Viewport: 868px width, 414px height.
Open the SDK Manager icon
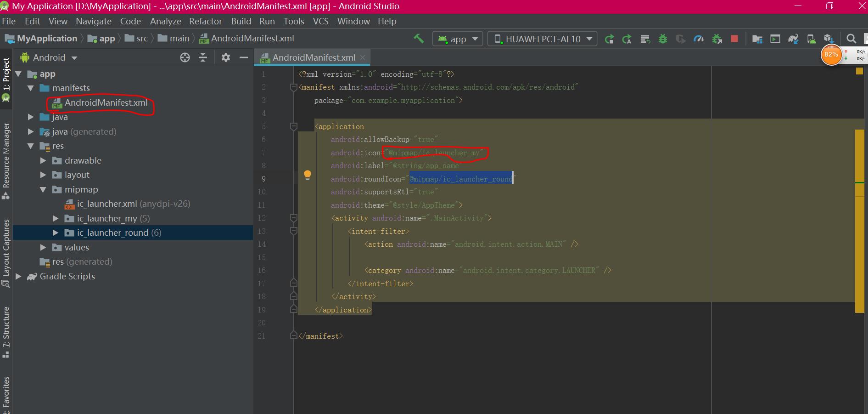(x=829, y=39)
